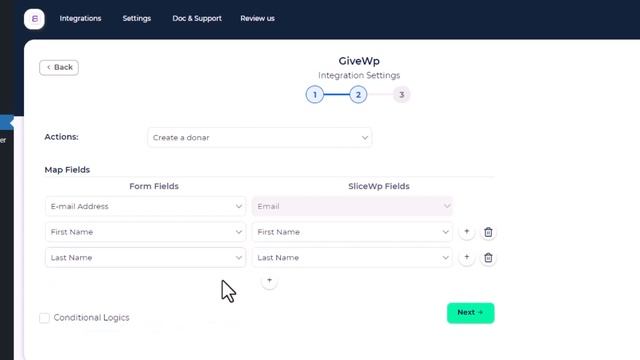The height and width of the screenshot is (360, 640).
Task: Click the 'GiveWp' title text
Action: [359, 61]
